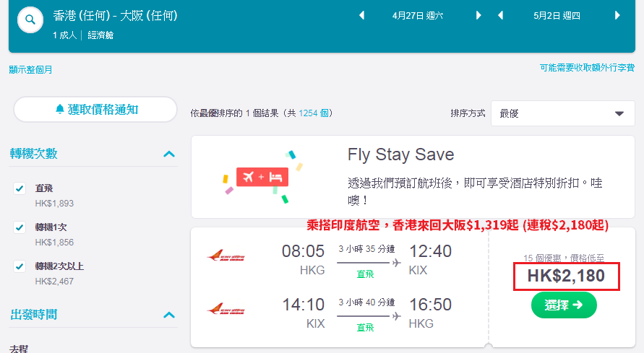Open the 排序方式 sort dropdown
The image size is (644, 353).
tap(562, 113)
